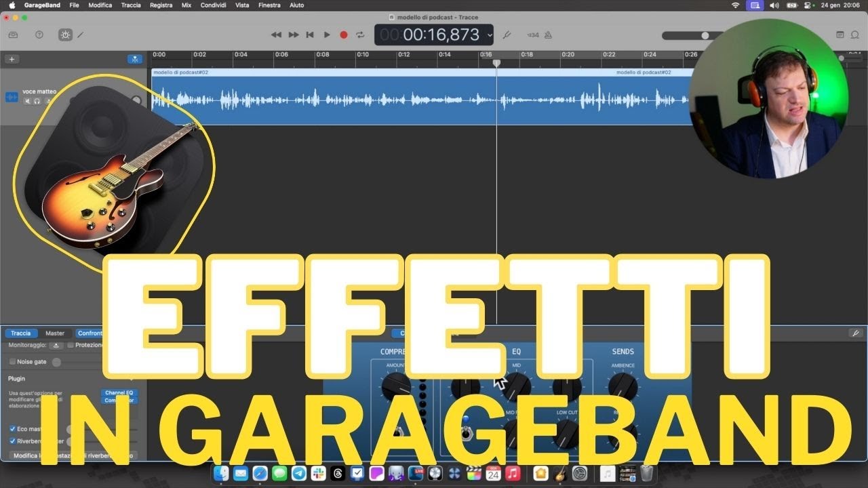Open the File menu

point(74,5)
